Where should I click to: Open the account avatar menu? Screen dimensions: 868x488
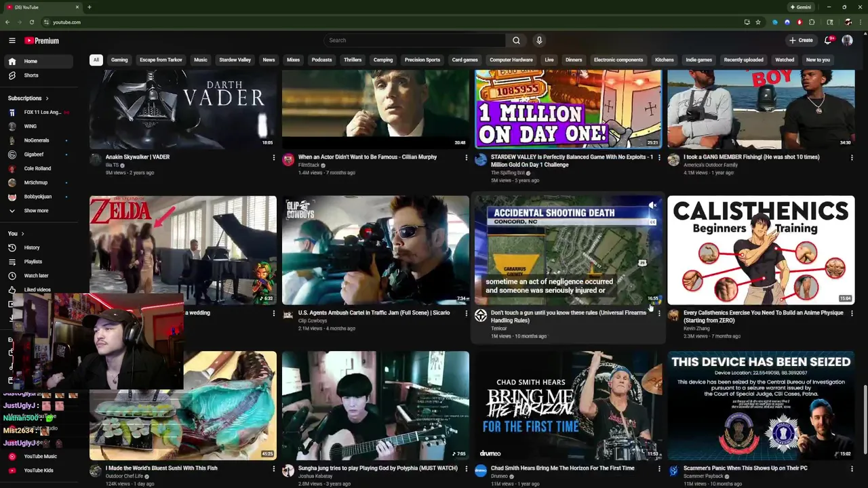[847, 41]
